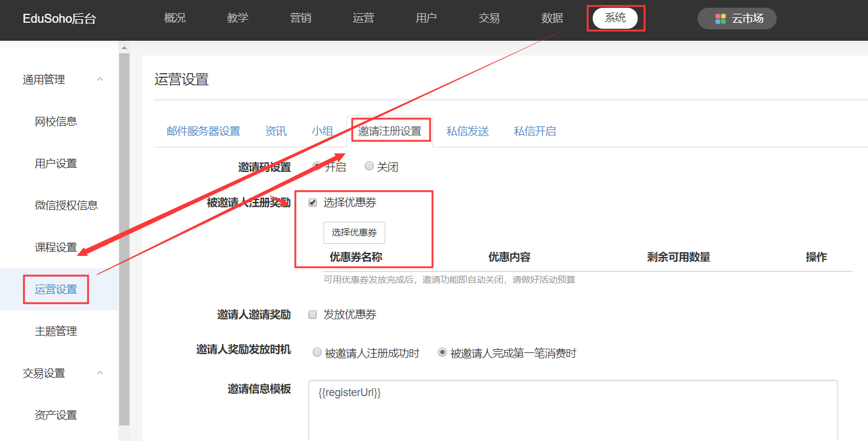The image size is (868, 441).
Task: Select 被邀请人完成第一笔消费时 radio option
Action: point(442,352)
